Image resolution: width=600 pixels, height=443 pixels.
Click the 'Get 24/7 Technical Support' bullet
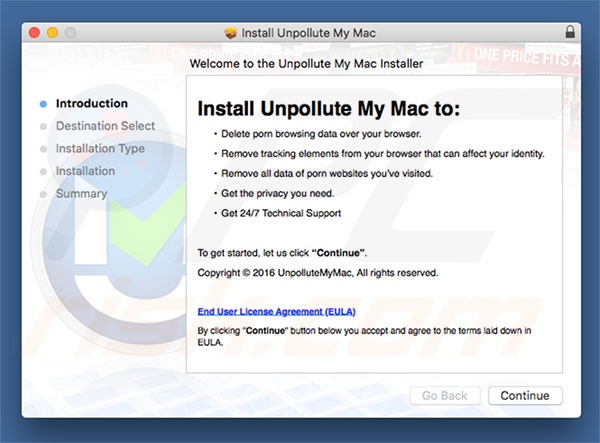click(281, 213)
